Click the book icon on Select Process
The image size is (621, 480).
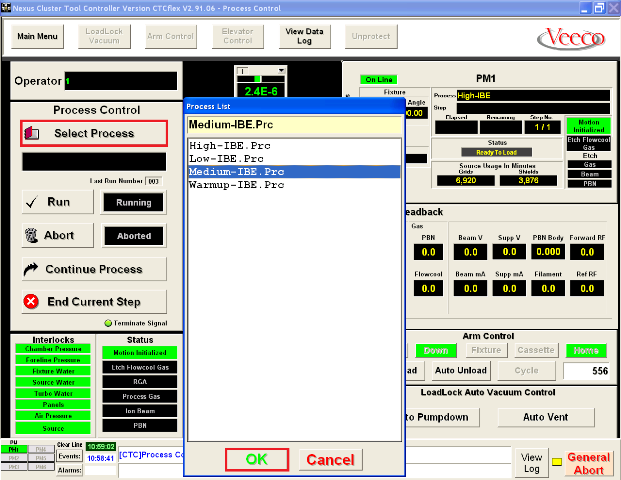coord(34,133)
